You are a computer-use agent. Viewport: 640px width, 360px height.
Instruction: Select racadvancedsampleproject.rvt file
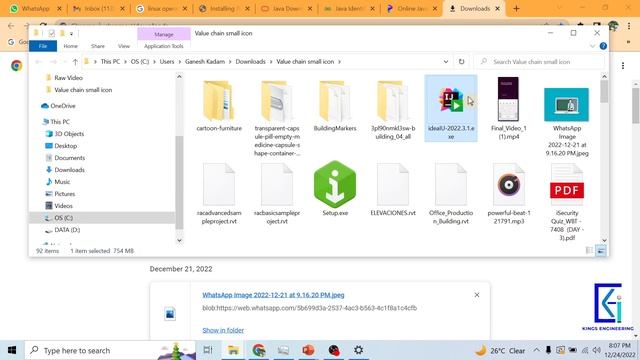[219, 194]
